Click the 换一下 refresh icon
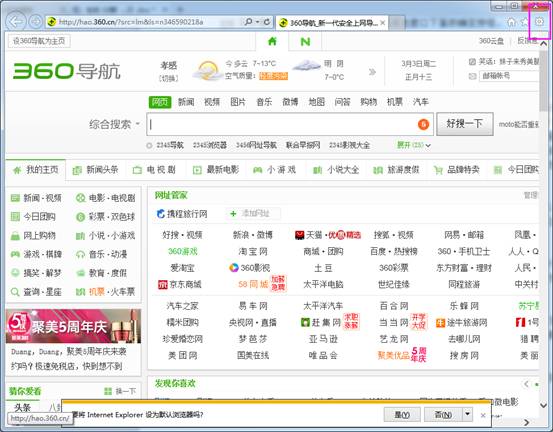Viewport: 553px width, 432px height. [x=108, y=391]
